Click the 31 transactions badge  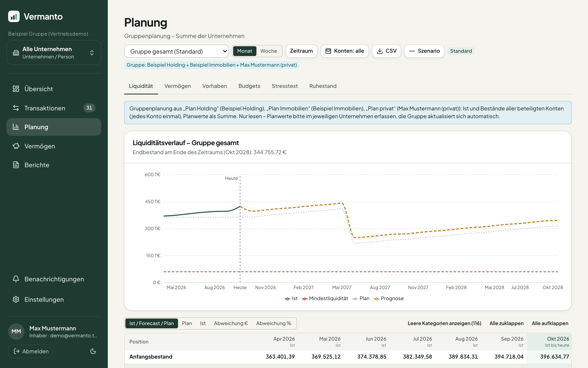(89, 108)
